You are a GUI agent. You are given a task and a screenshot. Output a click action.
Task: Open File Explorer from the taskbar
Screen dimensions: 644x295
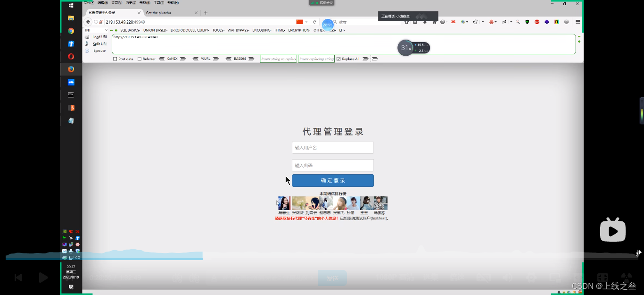[71, 18]
